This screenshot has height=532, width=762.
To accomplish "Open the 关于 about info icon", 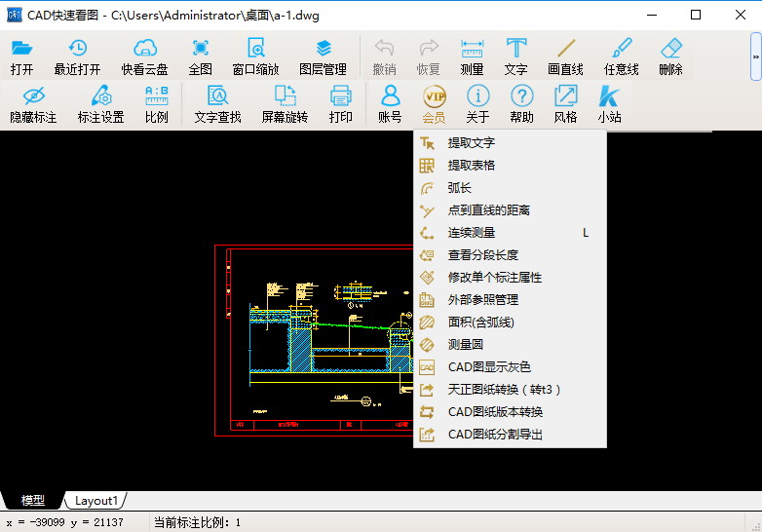I will 477,104.
